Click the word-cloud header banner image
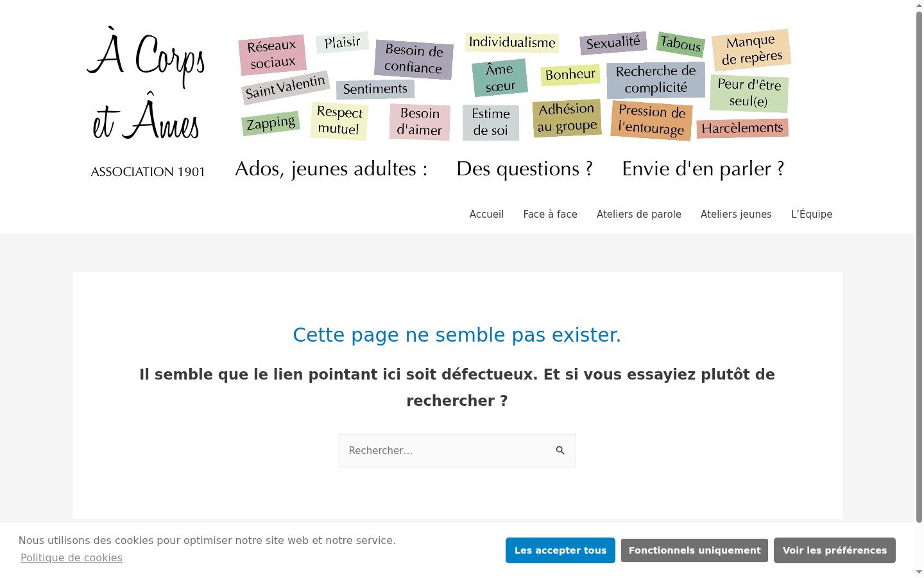 (513, 85)
